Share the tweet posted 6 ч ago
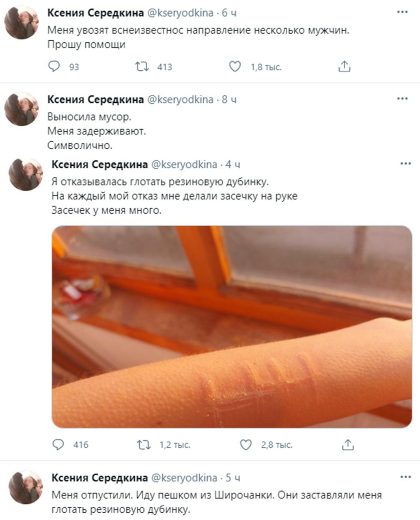Screen dimensions: 420x520 coord(344,66)
